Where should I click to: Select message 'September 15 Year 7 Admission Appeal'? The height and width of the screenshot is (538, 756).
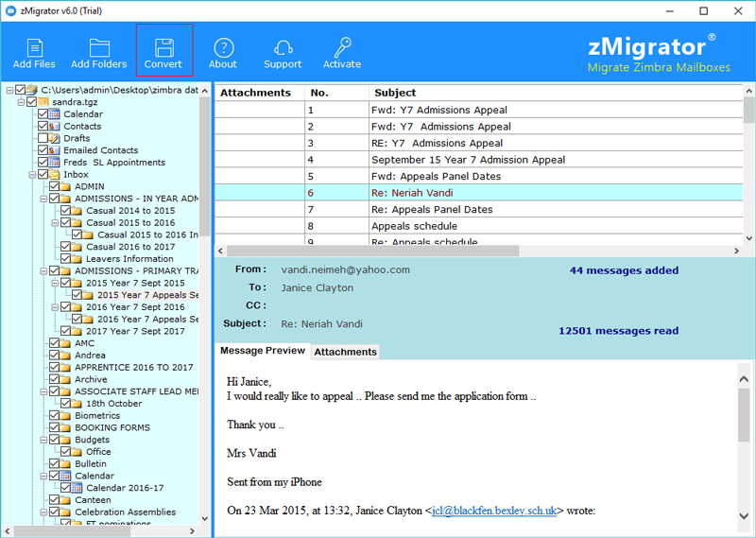[x=478, y=160]
